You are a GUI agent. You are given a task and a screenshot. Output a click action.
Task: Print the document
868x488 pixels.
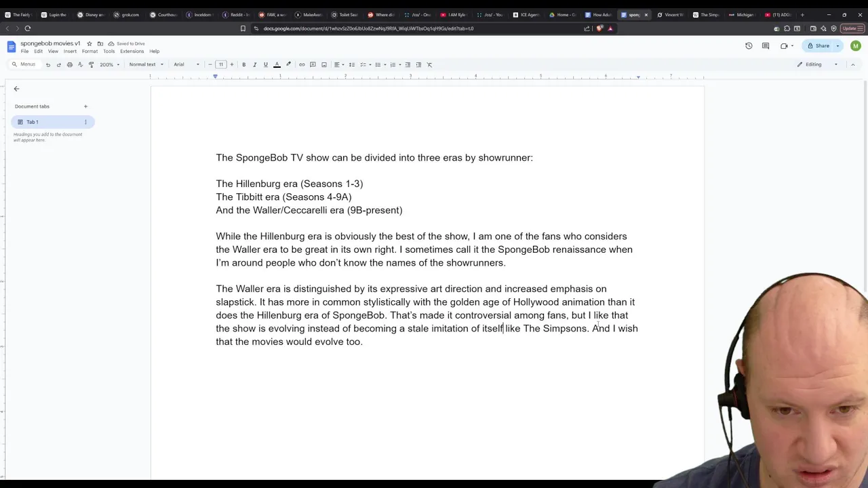[x=69, y=64]
